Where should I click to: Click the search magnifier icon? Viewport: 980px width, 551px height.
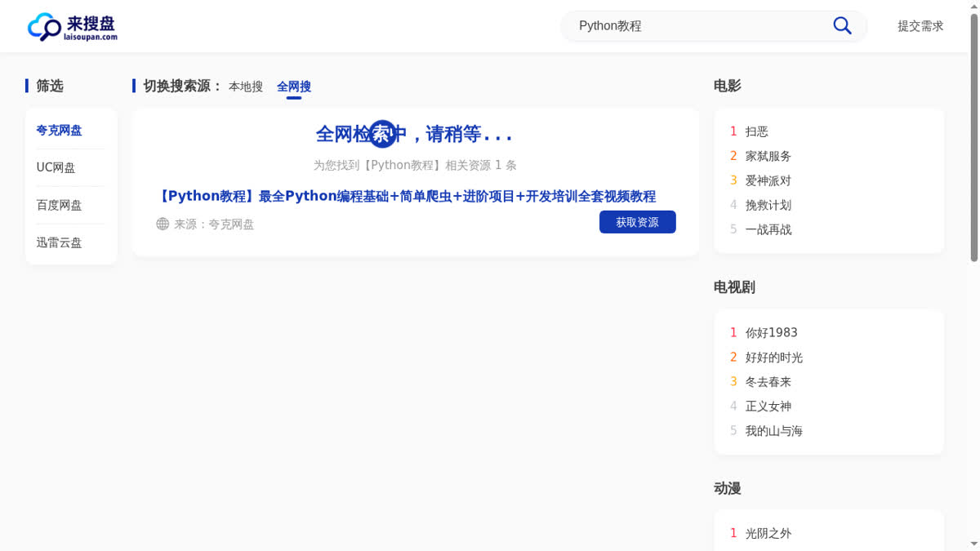point(842,26)
